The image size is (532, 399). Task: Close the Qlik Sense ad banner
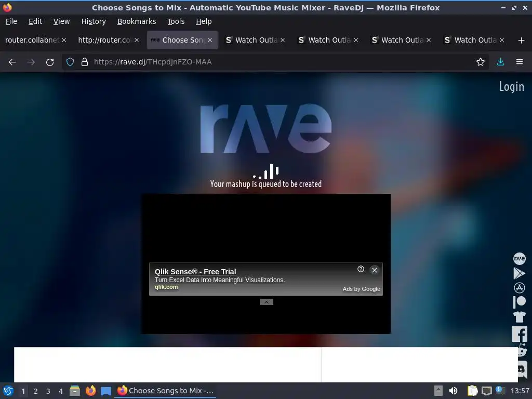click(x=374, y=270)
